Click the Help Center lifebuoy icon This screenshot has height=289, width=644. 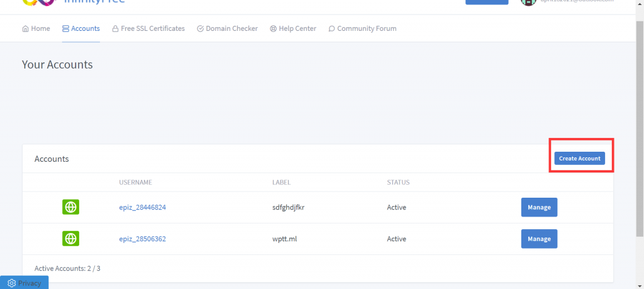click(273, 29)
